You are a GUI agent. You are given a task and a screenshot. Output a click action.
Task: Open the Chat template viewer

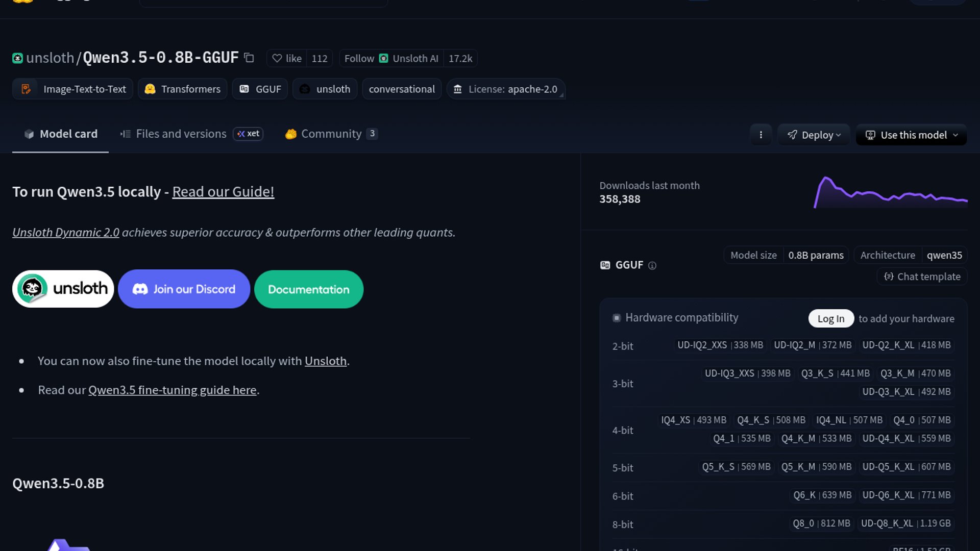[922, 277]
